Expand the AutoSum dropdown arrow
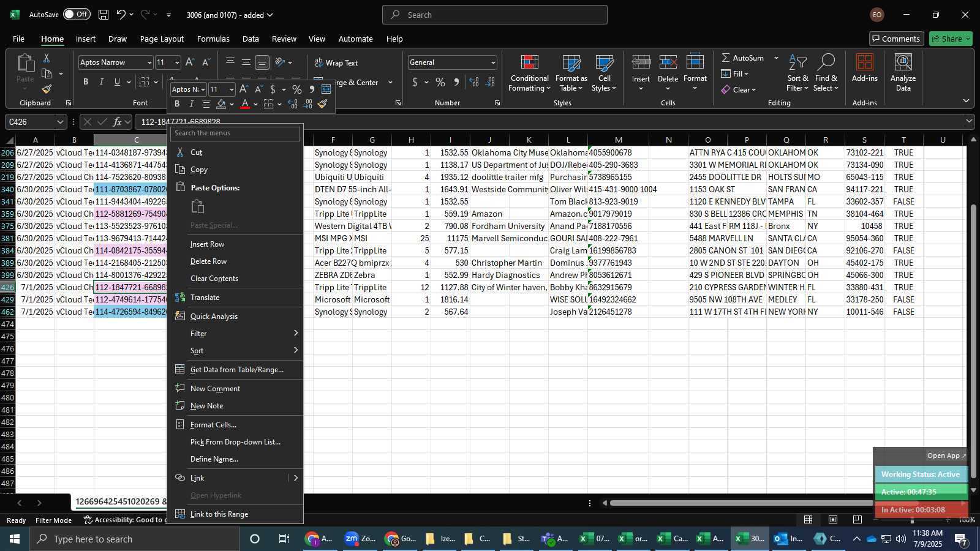The width and height of the screenshot is (980, 551). 776,58
